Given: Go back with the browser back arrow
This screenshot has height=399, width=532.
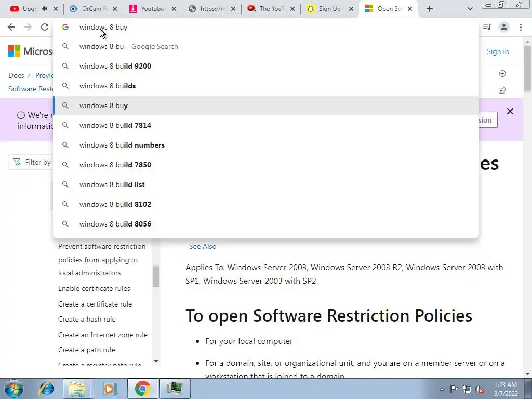Looking at the screenshot, I should coord(11,27).
